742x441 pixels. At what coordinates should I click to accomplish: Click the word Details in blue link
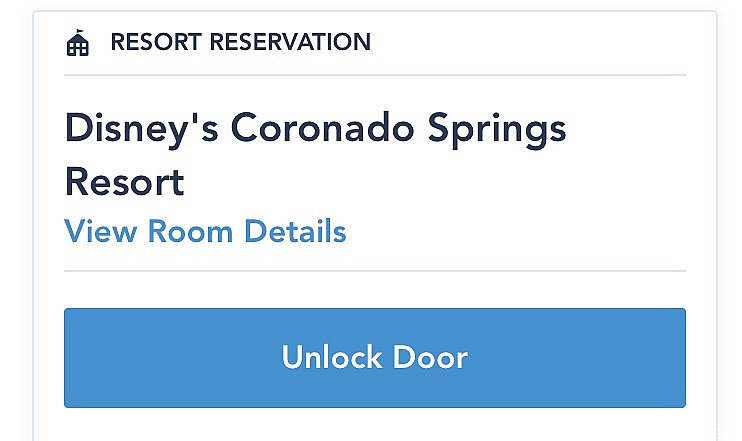(295, 231)
